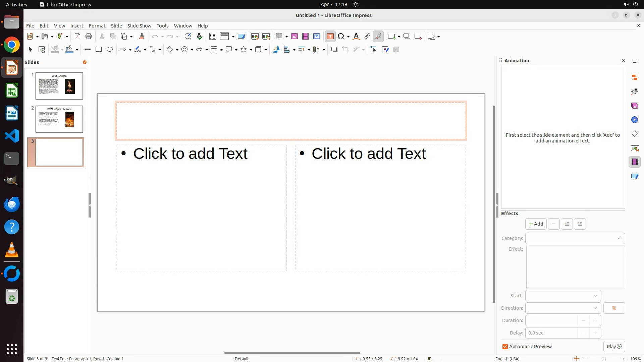Toggle Point Edit Mode icon
The height and width of the screenshot is (362, 644).
[374, 50]
